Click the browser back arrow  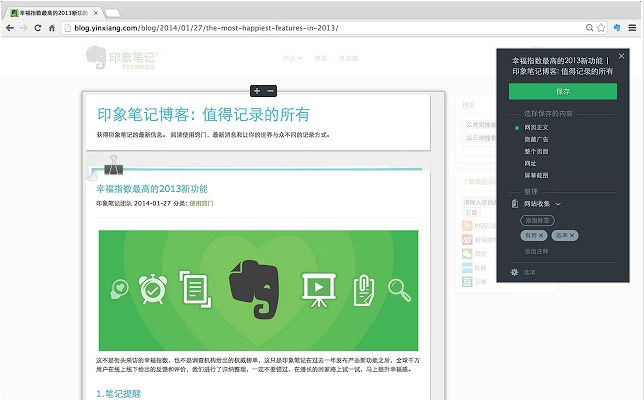pos(10,28)
